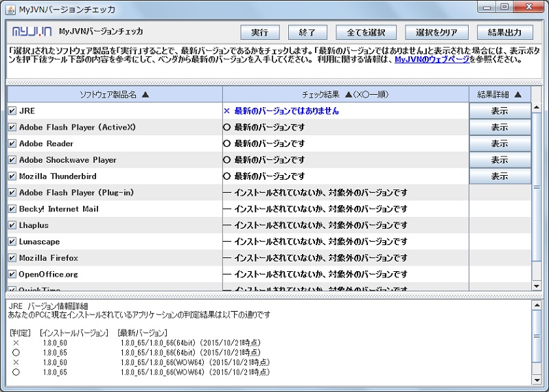549x392 pixels.
Task: Click Mozilla Firefox product name
Action: pos(49,258)
